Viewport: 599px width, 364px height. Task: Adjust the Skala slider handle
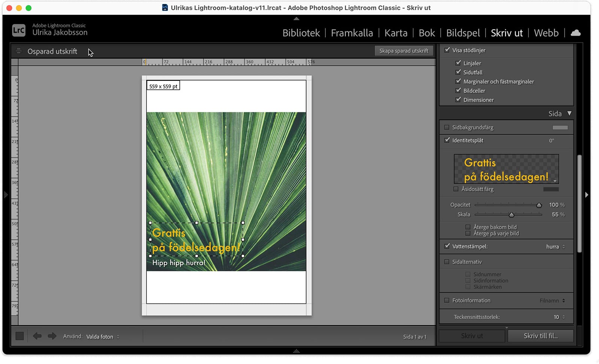point(512,215)
